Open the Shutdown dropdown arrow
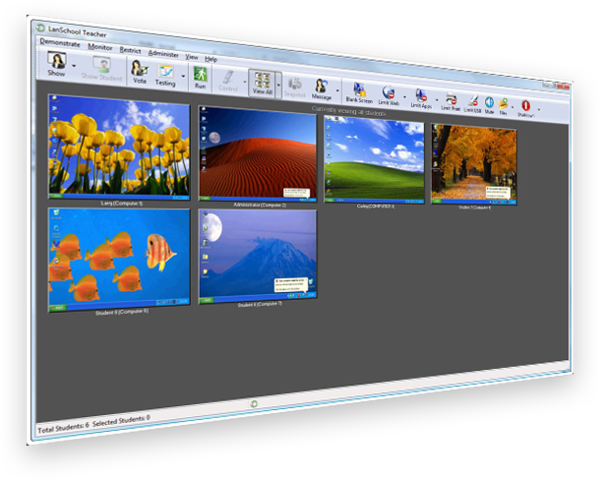 click(x=539, y=109)
